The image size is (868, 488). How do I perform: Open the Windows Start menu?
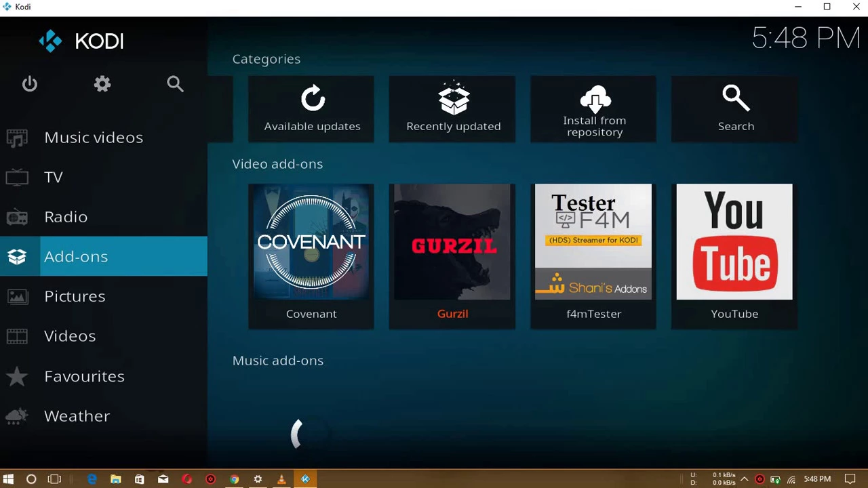(x=9, y=479)
